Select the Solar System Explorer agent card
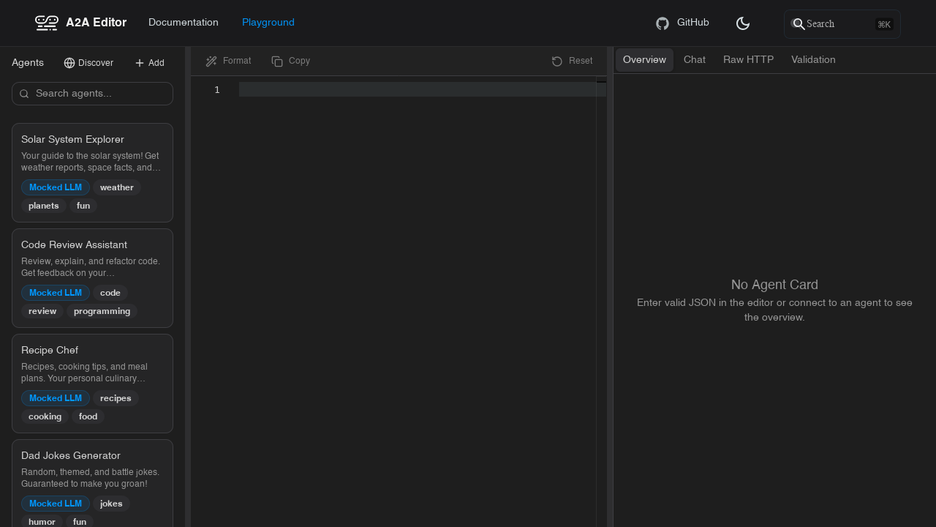The width and height of the screenshot is (936, 527). [93, 173]
